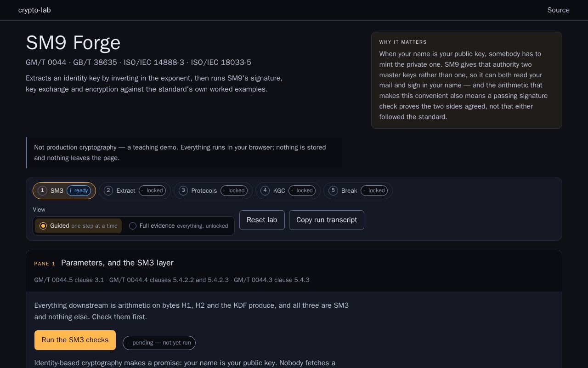Open the Break step tab

tap(358, 190)
